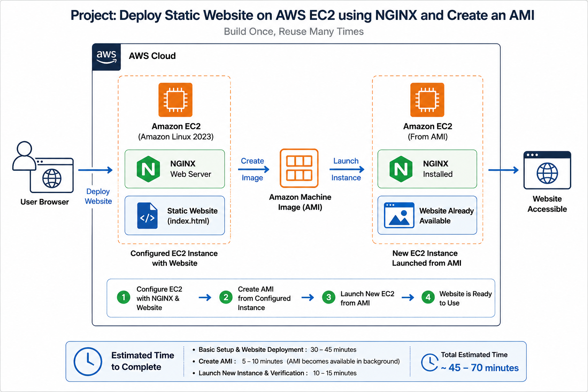The image size is (588, 392).
Task: Click the Website Already Available picture icon
Action: point(399,215)
